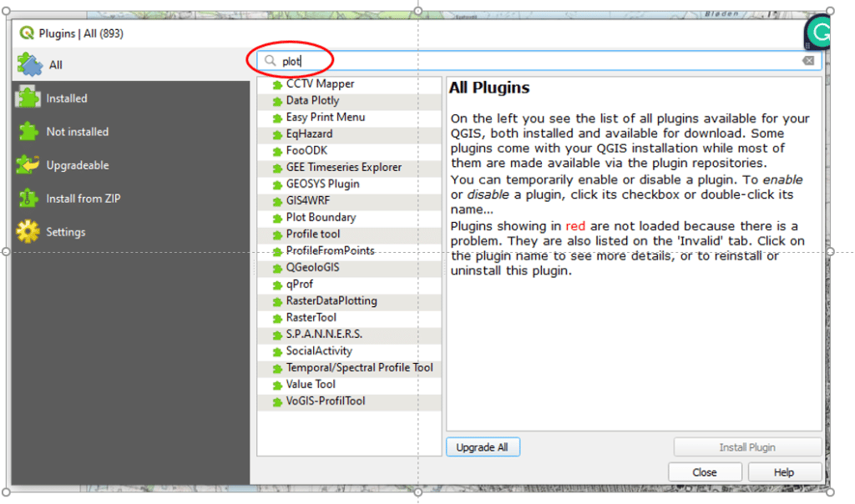
Task: Select the 'RasterDataPlotting' plugin entry
Action: pos(349,301)
